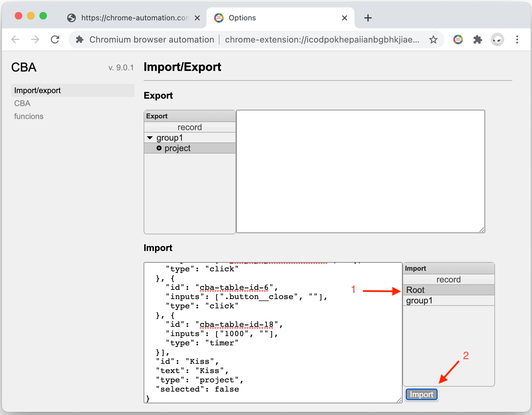Screen dimensions: 532x415
Task: Open the user profile avatar
Action: click(497, 39)
